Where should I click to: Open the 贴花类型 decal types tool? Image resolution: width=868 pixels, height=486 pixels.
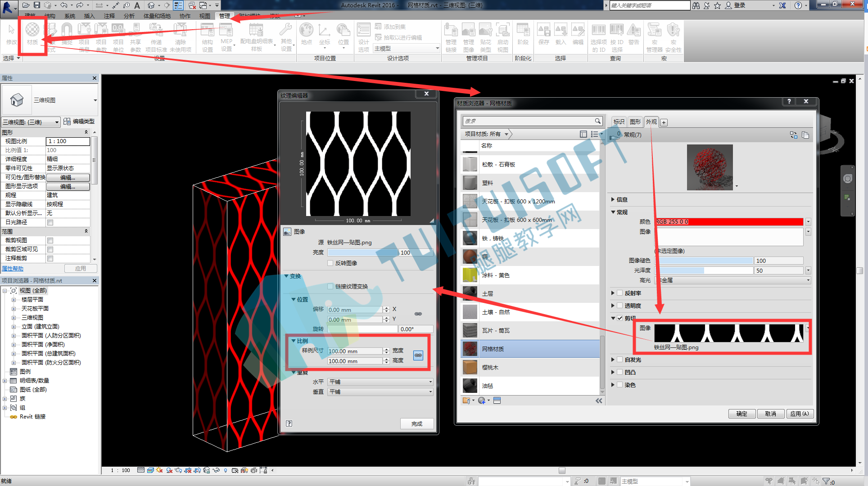(x=486, y=38)
